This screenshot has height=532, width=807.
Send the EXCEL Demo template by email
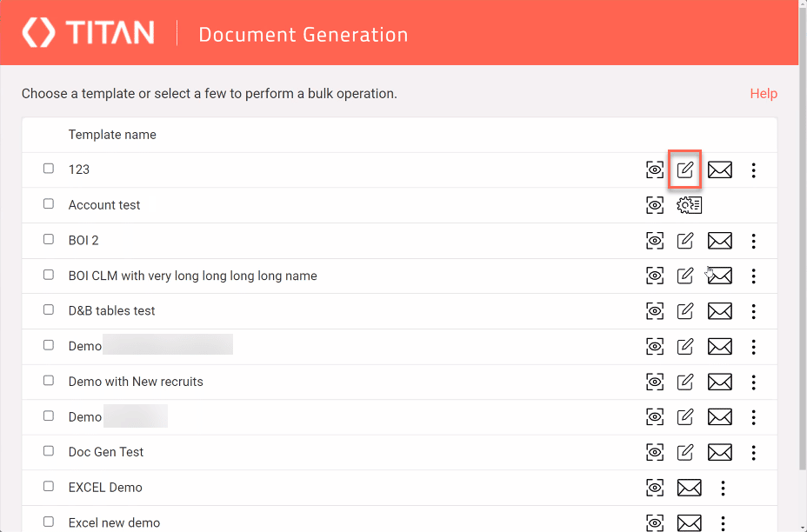(x=689, y=488)
